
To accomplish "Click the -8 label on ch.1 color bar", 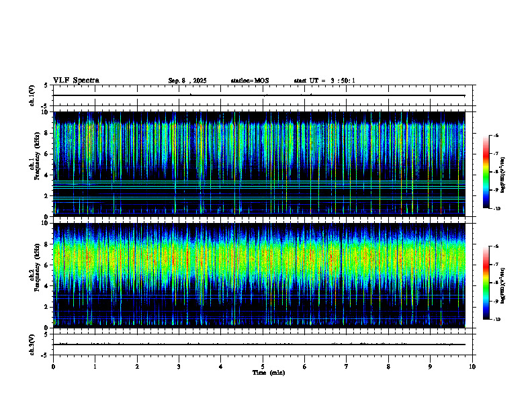I will click(x=496, y=172).
